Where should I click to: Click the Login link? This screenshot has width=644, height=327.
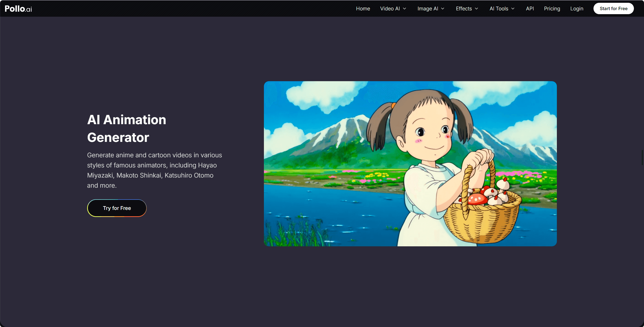(577, 9)
